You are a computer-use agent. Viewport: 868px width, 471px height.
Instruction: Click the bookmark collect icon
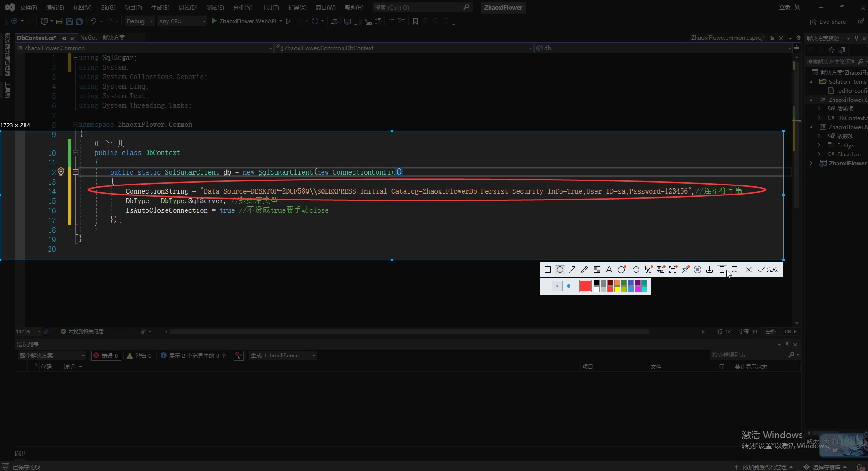[734, 270]
